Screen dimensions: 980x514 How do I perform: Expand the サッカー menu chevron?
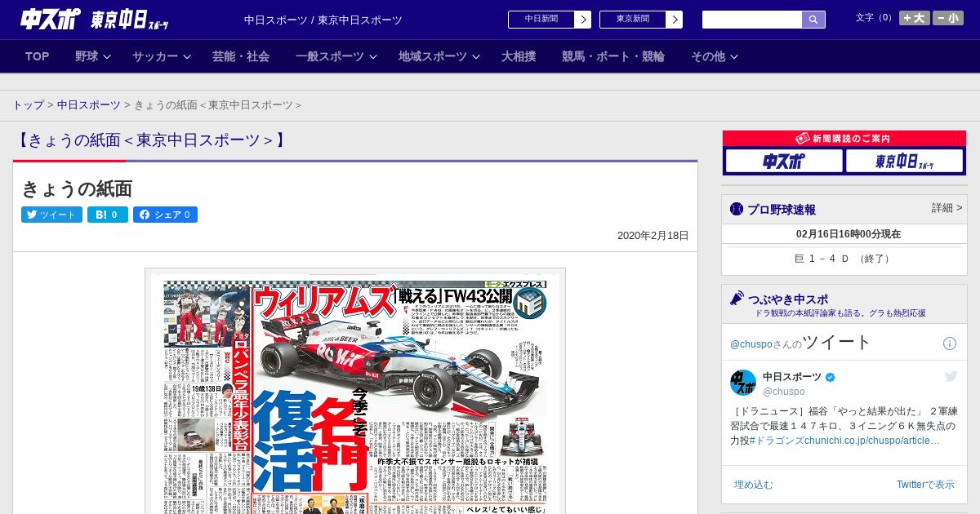point(187,57)
